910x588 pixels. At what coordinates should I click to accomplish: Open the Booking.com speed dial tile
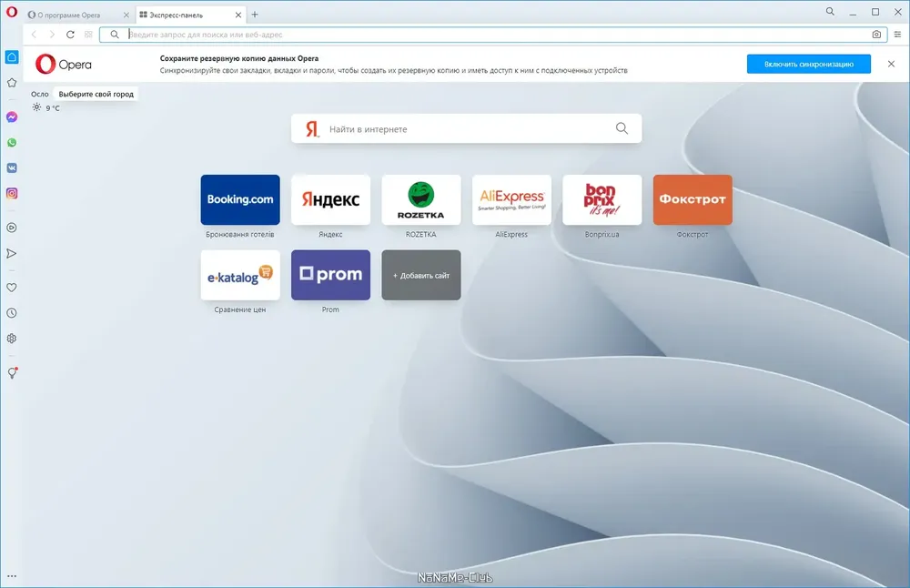[x=240, y=199]
